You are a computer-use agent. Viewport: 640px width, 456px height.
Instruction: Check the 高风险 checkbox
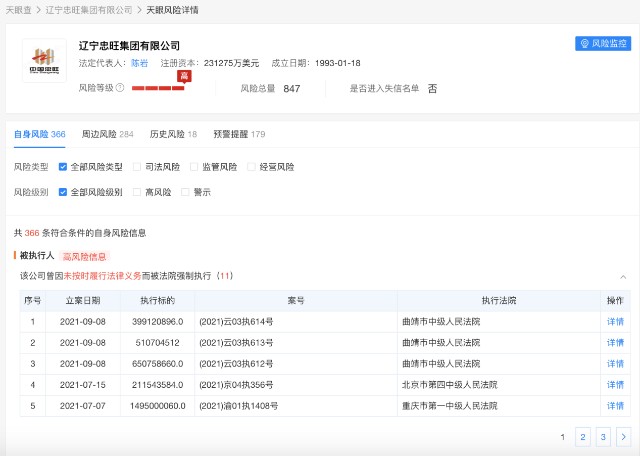pos(137,192)
